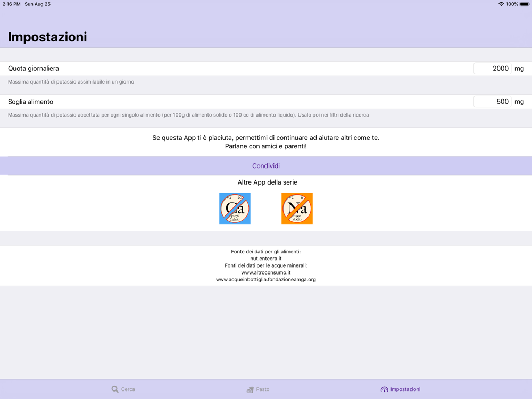Viewport: 532px width, 399px height.
Task: Select the Impostazioni tab label
Action: (405, 389)
